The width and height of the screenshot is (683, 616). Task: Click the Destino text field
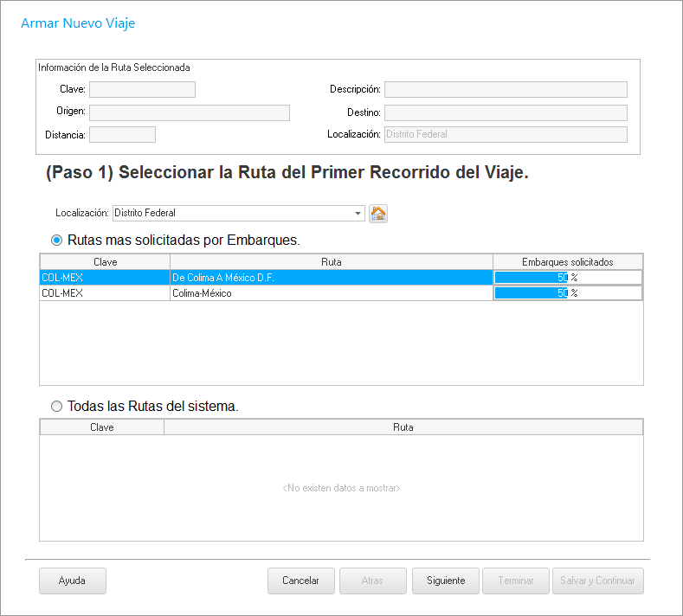505,112
